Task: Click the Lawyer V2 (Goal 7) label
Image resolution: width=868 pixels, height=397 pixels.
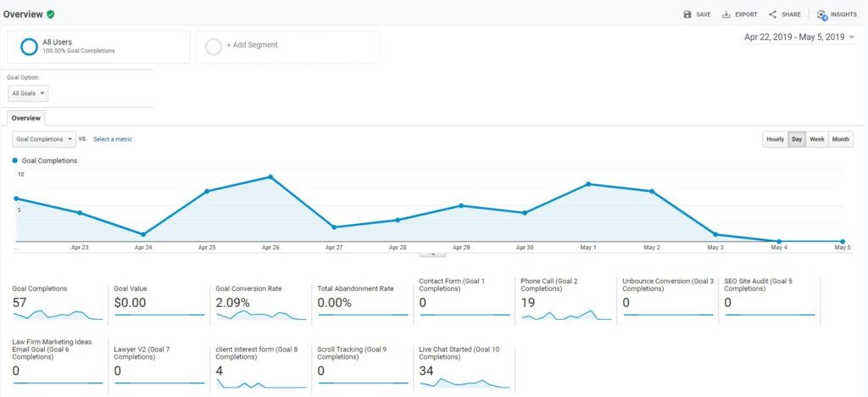Action: (142, 353)
